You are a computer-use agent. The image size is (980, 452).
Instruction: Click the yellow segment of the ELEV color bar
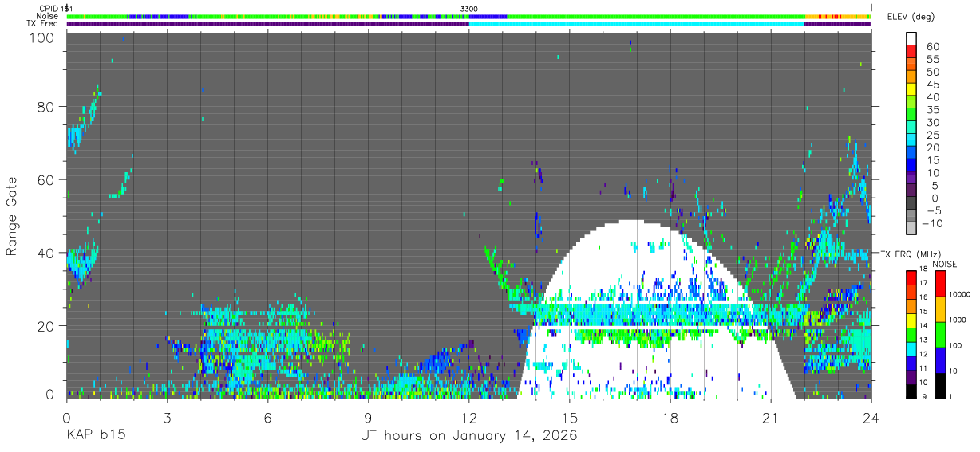point(911,88)
